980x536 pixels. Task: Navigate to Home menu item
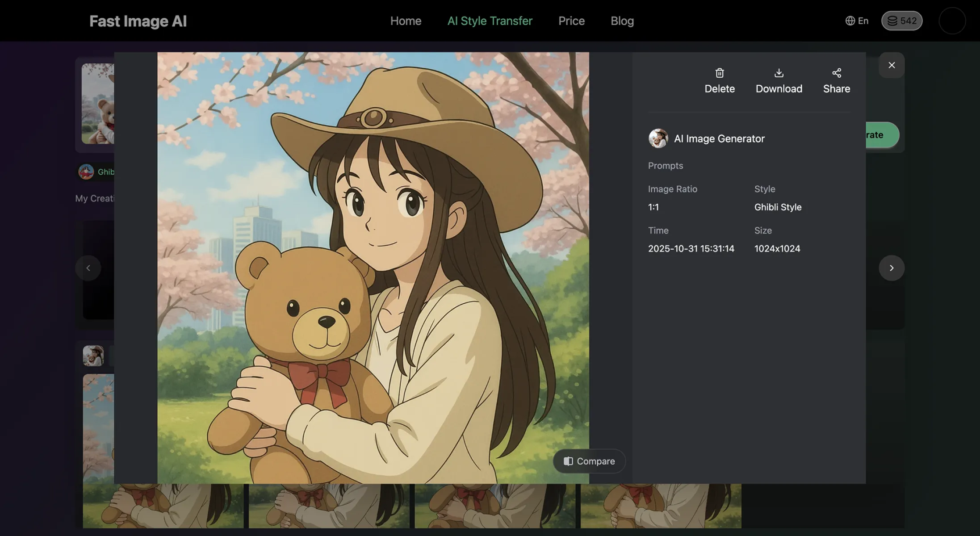coord(405,21)
